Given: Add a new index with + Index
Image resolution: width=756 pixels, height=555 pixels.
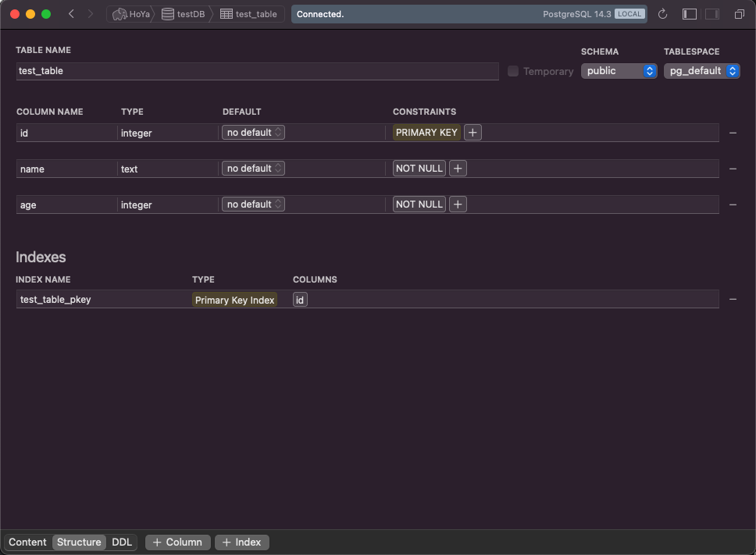Looking at the screenshot, I should pyautogui.click(x=241, y=542).
